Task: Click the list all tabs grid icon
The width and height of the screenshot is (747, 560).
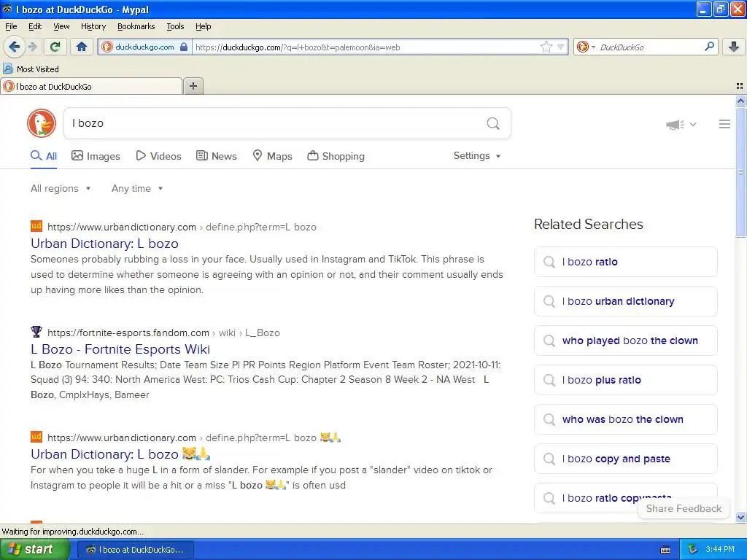Action: [x=740, y=86]
